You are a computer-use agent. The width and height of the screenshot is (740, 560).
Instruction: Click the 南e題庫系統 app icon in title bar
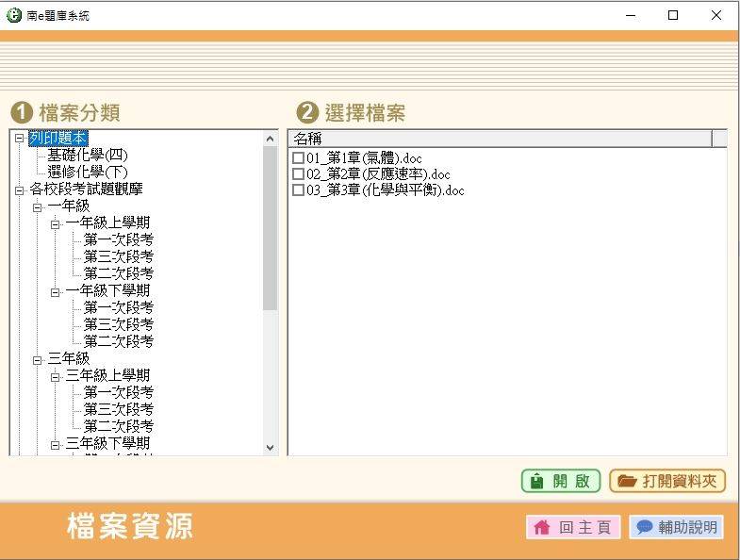pyautogui.click(x=14, y=15)
